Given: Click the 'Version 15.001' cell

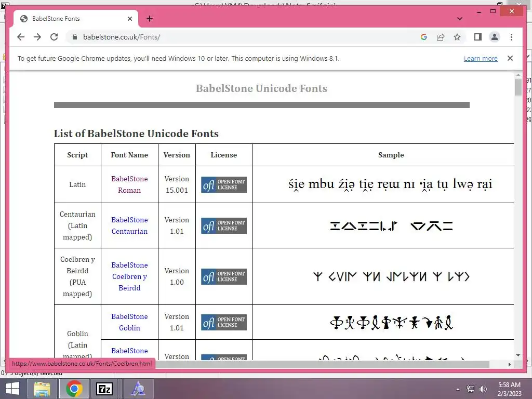Looking at the screenshot, I should (x=177, y=184).
